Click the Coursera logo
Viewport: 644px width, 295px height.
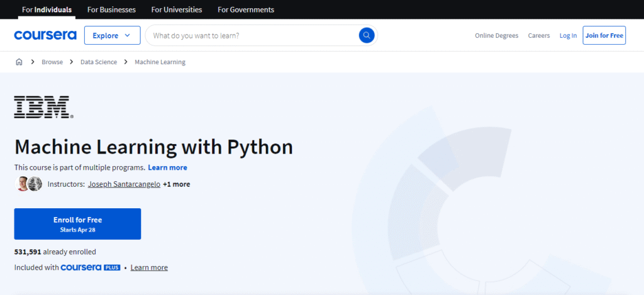coord(45,35)
